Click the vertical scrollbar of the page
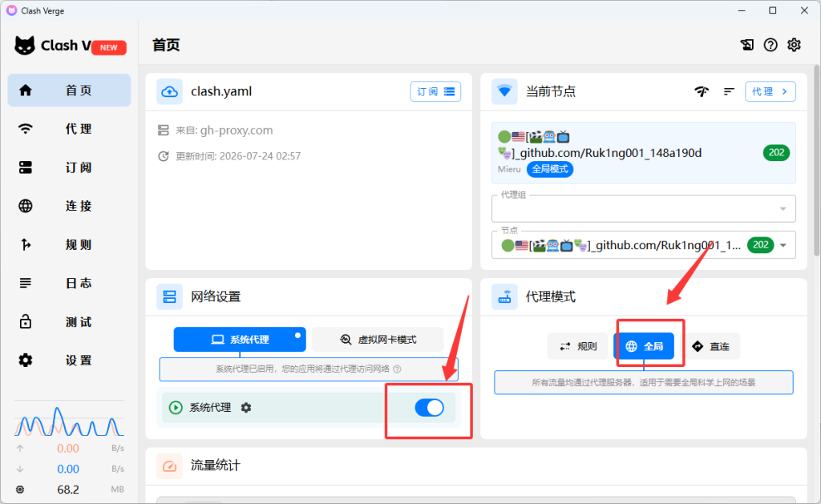This screenshot has width=821, height=504. click(817, 161)
